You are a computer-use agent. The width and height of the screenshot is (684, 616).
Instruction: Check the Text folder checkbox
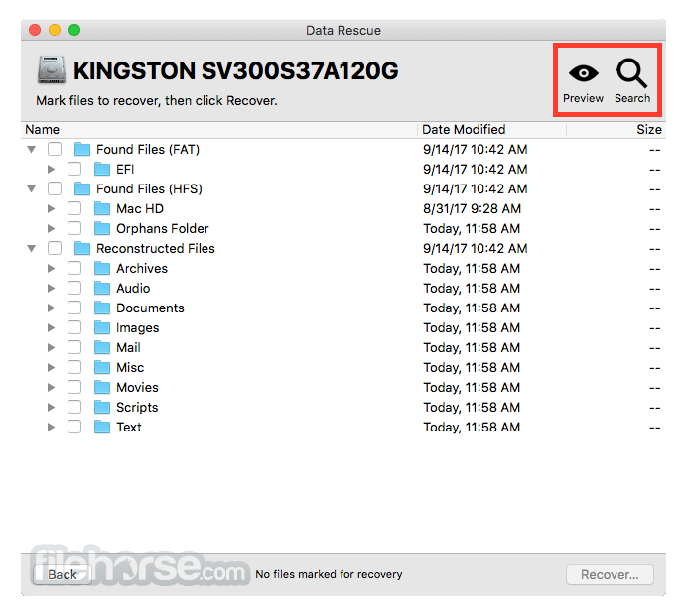coord(74,427)
